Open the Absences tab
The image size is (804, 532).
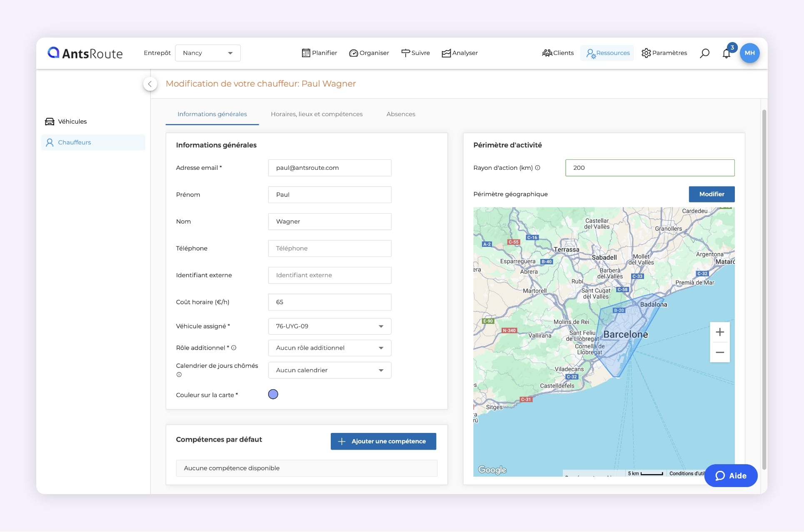(x=400, y=114)
